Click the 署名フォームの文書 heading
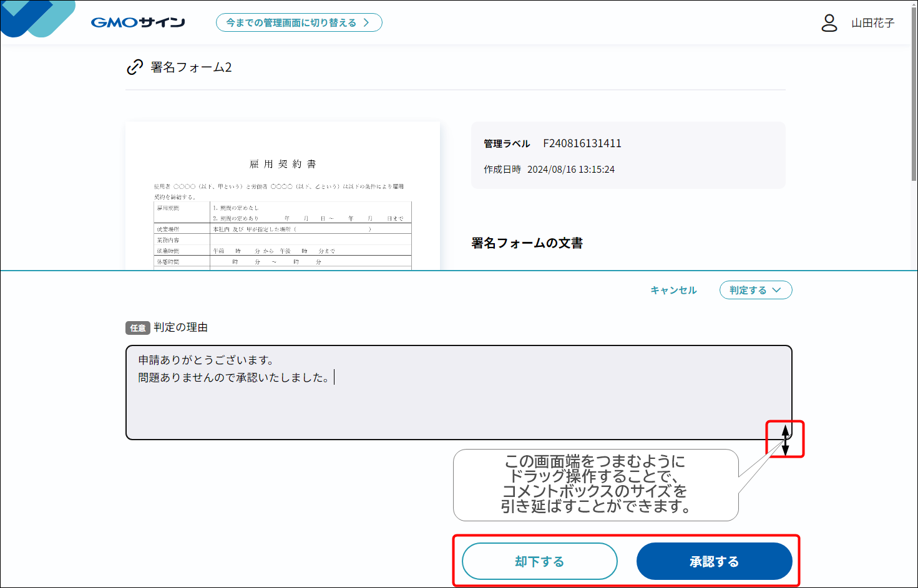Image resolution: width=918 pixels, height=588 pixels. [527, 243]
